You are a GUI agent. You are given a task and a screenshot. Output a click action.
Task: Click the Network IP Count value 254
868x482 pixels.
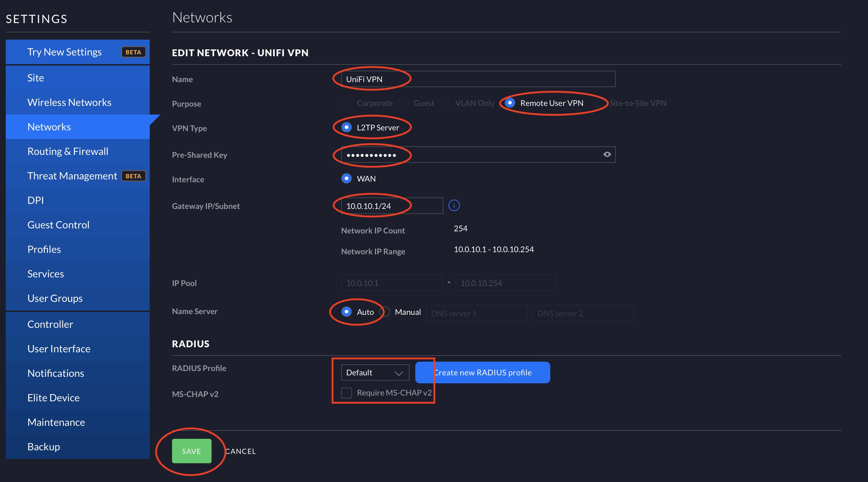pyautogui.click(x=461, y=228)
